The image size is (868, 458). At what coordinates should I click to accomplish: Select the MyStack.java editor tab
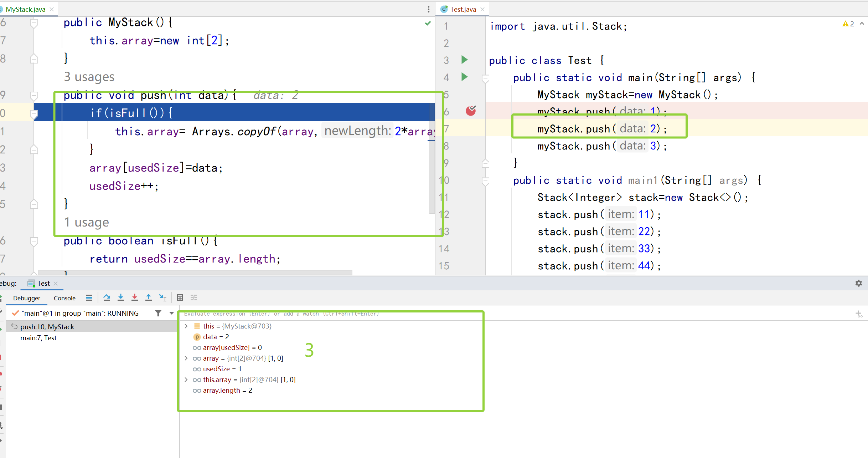[x=26, y=9]
